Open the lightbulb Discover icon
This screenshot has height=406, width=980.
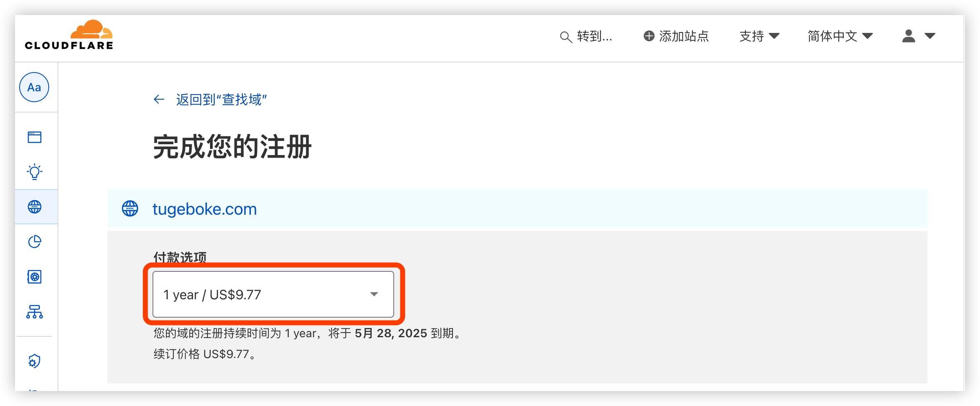(35, 172)
